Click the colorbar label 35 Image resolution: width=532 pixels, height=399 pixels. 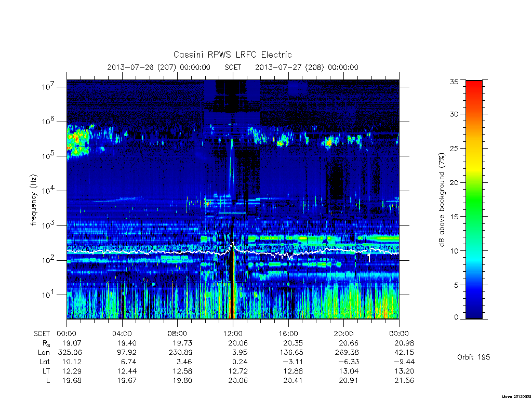pyautogui.click(x=454, y=82)
